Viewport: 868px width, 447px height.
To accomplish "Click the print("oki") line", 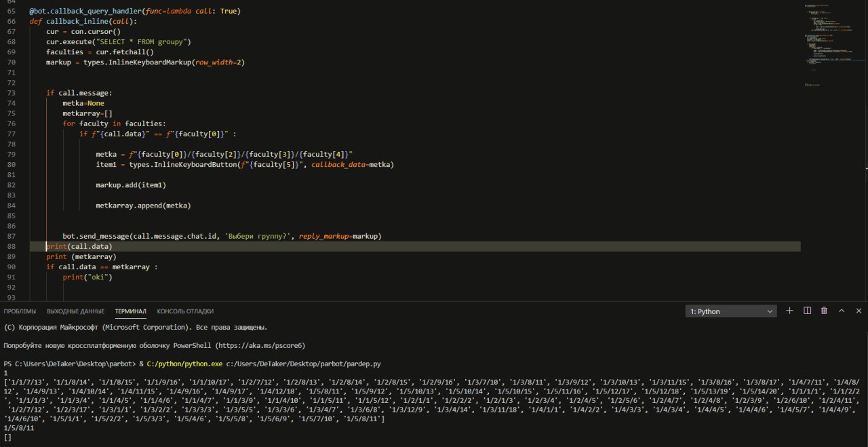I will (x=87, y=277).
